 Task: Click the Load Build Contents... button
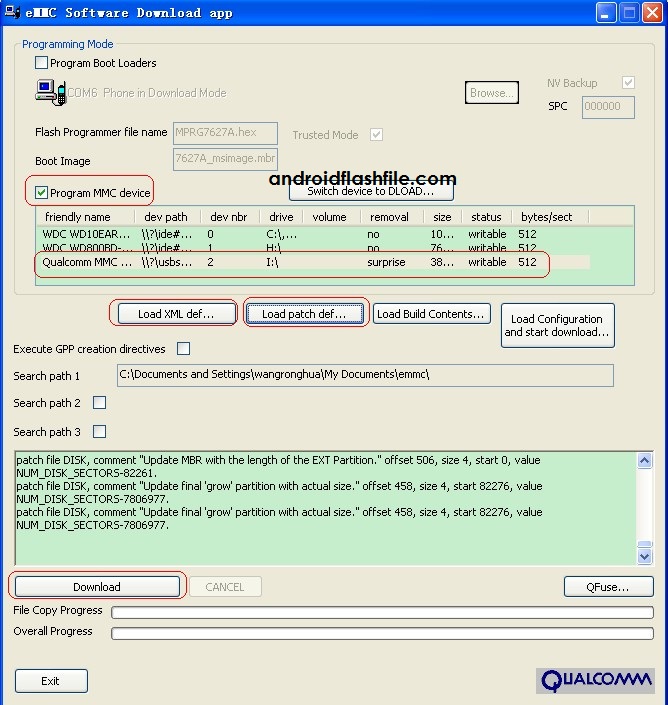(x=431, y=314)
